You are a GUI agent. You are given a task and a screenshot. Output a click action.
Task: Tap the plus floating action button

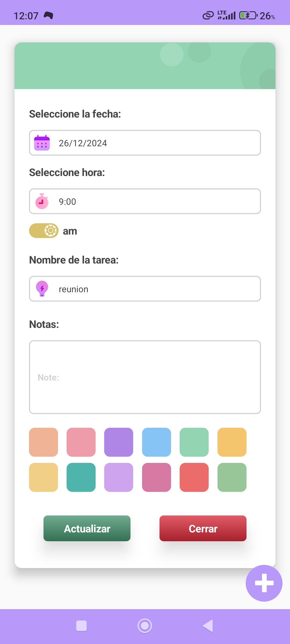[x=264, y=583]
